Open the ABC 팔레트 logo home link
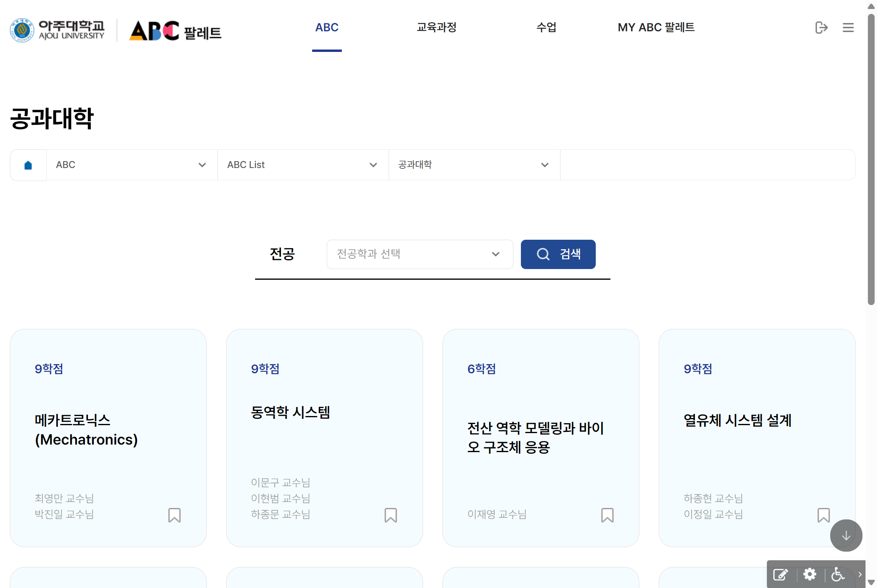The height and width of the screenshot is (588, 877). point(175,31)
